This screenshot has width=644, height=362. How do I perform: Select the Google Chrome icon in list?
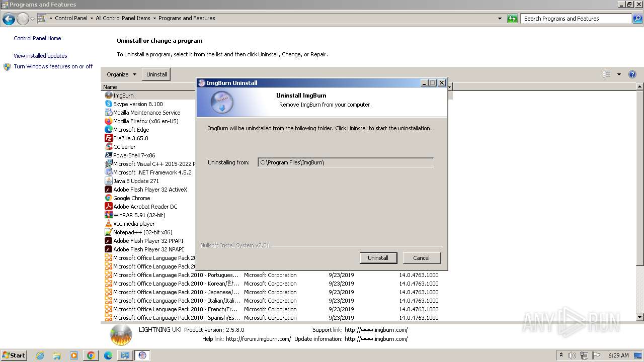(108, 198)
